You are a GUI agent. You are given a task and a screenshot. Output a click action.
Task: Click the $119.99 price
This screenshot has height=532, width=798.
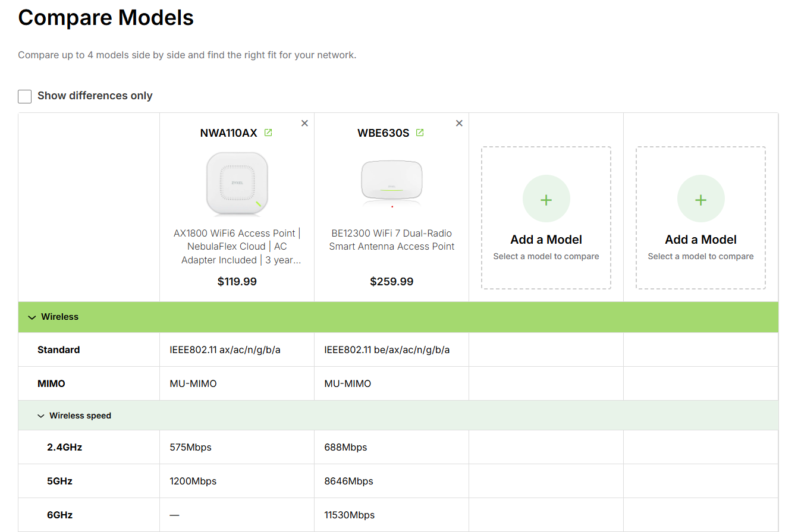(x=237, y=282)
